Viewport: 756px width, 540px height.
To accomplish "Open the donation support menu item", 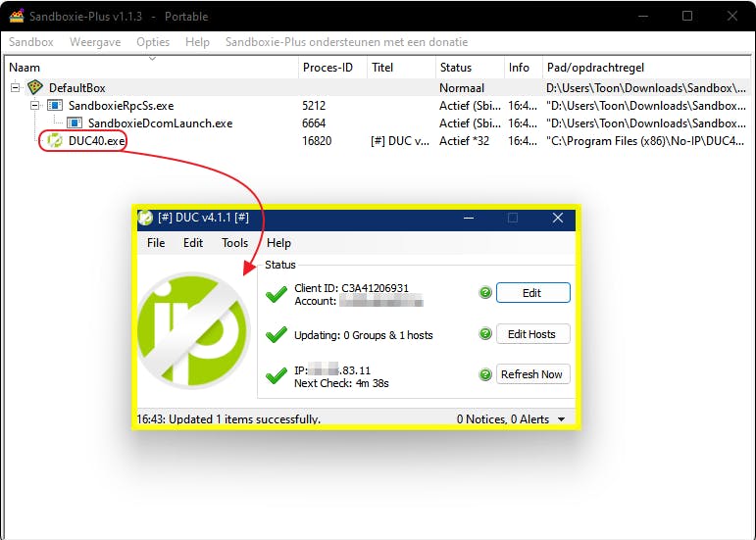I will [347, 42].
